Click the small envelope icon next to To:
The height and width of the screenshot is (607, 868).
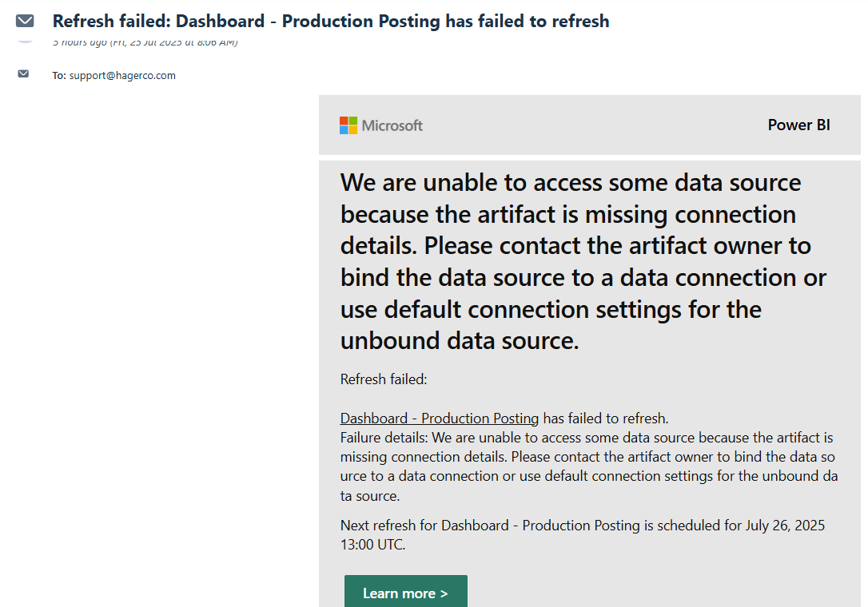(23, 73)
